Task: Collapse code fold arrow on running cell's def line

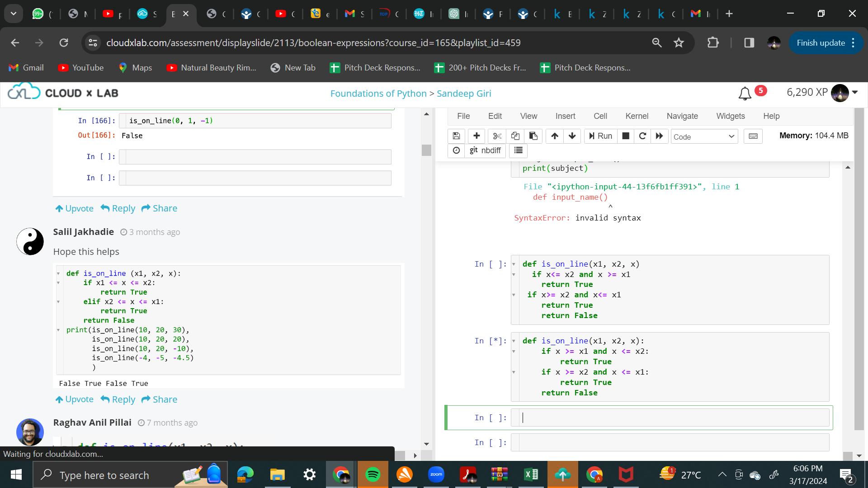Action: click(x=514, y=341)
